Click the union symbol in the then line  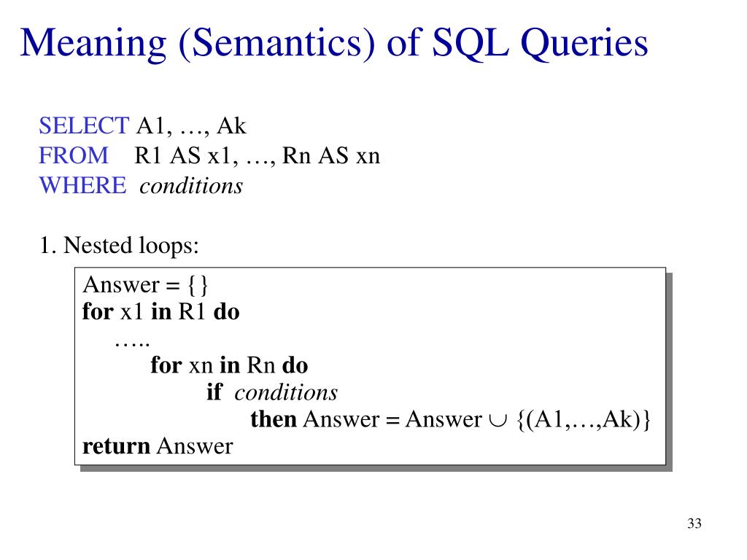pyautogui.click(x=498, y=421)
